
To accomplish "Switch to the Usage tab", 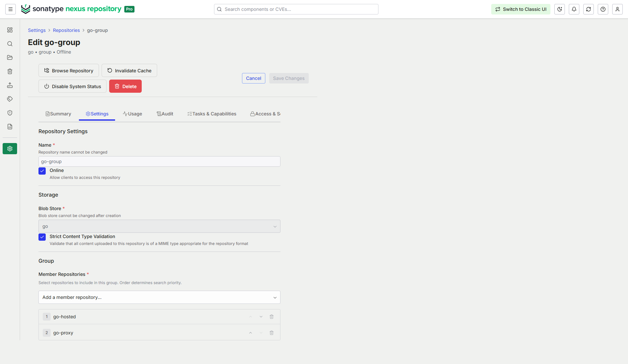I will pos(133,114).
